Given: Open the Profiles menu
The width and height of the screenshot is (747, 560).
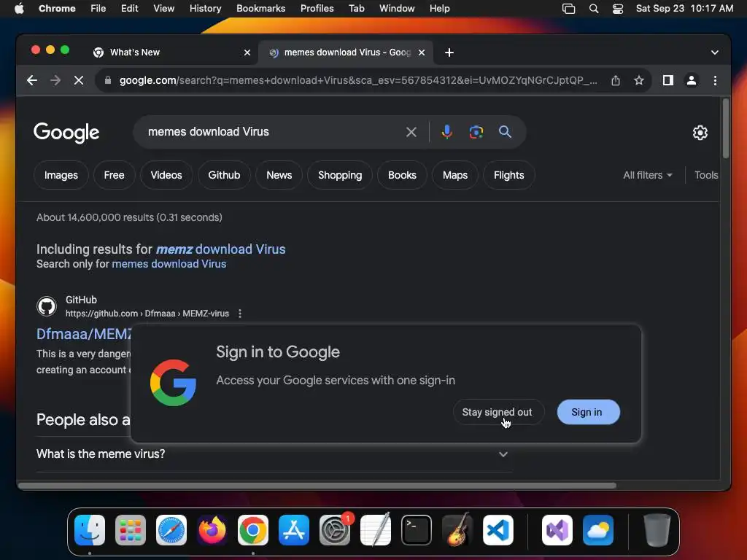Looking at the screenshot, I should click(317, 9).
